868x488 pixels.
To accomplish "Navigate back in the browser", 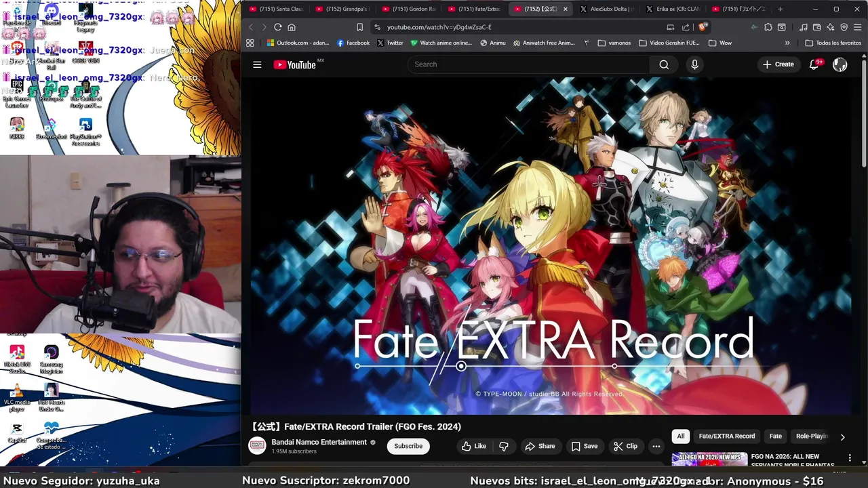I will coord(250,27).
